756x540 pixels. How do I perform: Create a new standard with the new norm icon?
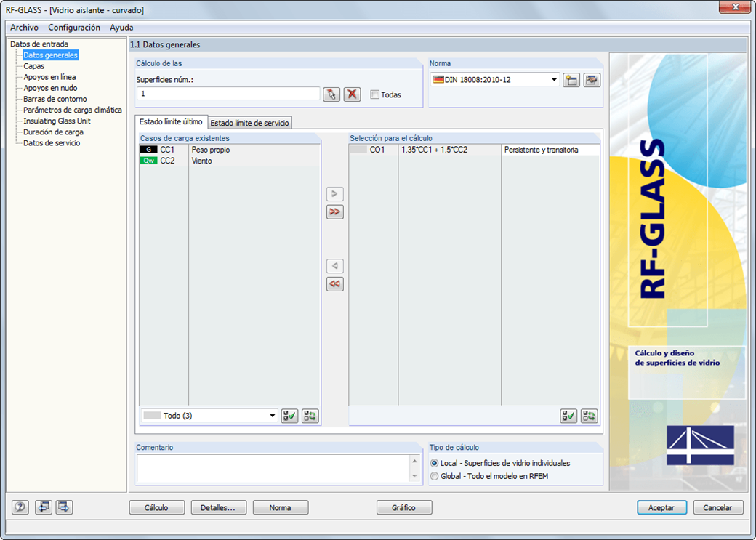click(x=571, y=80)
